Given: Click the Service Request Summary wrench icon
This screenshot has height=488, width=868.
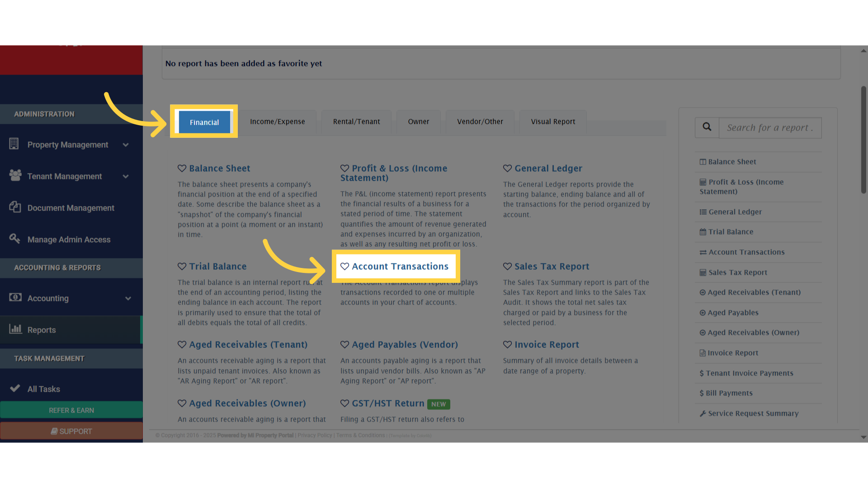Looking at the screenshot, I should tap(702, 413).
